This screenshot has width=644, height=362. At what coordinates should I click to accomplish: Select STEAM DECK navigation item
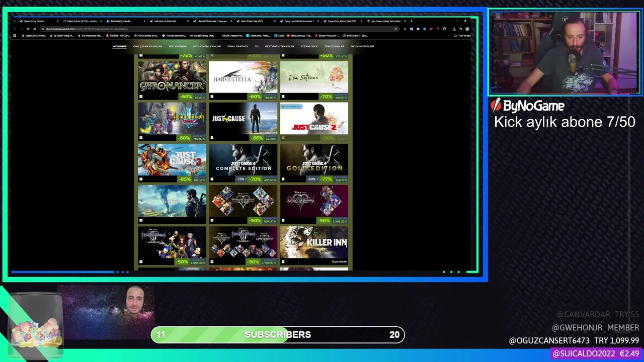pos(309,46)
